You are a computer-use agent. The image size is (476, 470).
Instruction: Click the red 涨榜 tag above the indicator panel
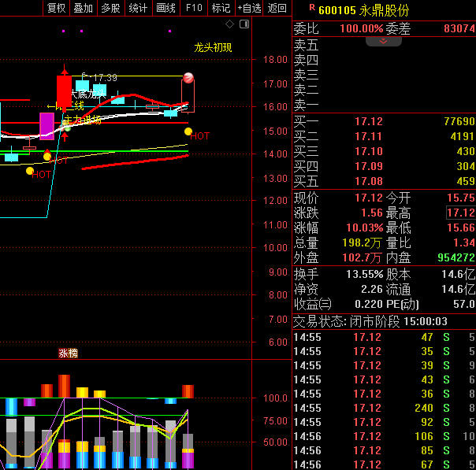coord(69,353)
